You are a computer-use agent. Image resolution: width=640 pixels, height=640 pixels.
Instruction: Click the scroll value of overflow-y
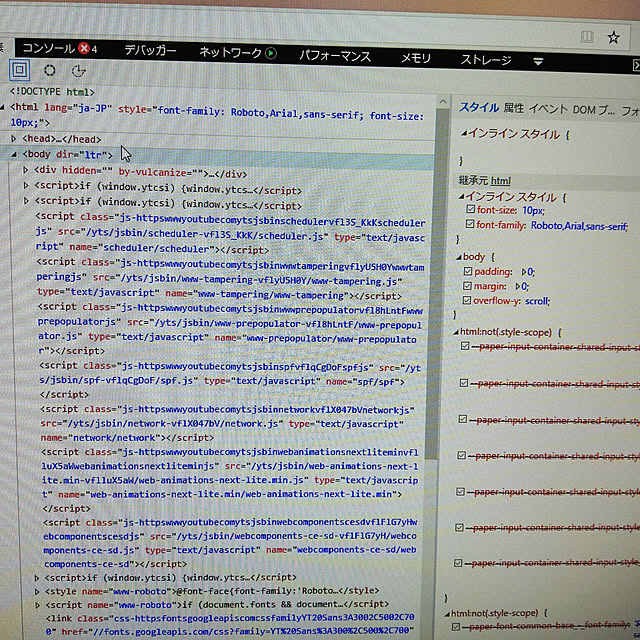coord(537,301)
